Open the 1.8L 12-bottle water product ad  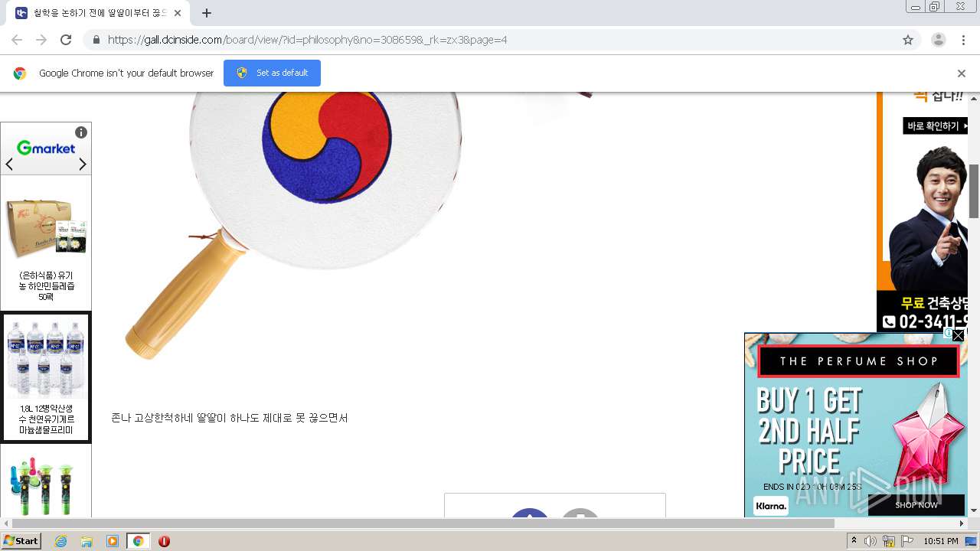(46, 377)
